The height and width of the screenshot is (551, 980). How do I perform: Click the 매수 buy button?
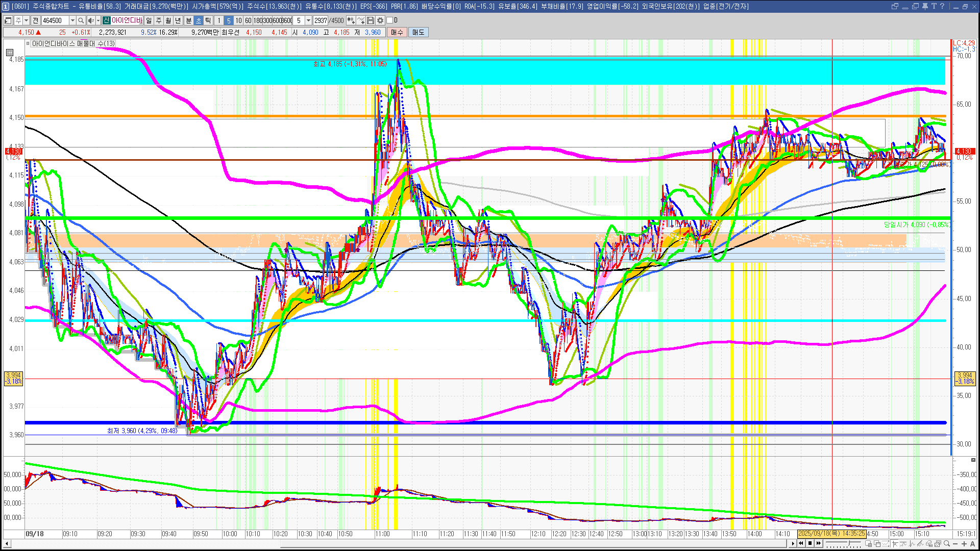click(397, 32)
